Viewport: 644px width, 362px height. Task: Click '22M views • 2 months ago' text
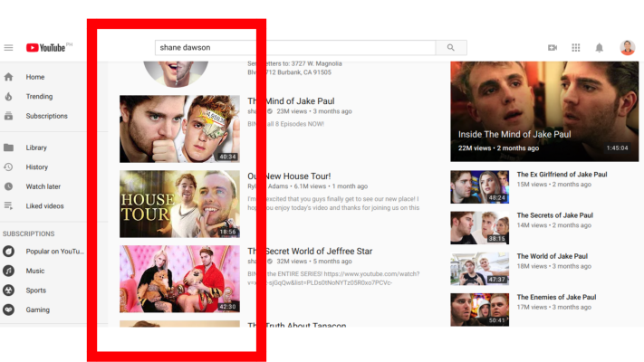498,148
